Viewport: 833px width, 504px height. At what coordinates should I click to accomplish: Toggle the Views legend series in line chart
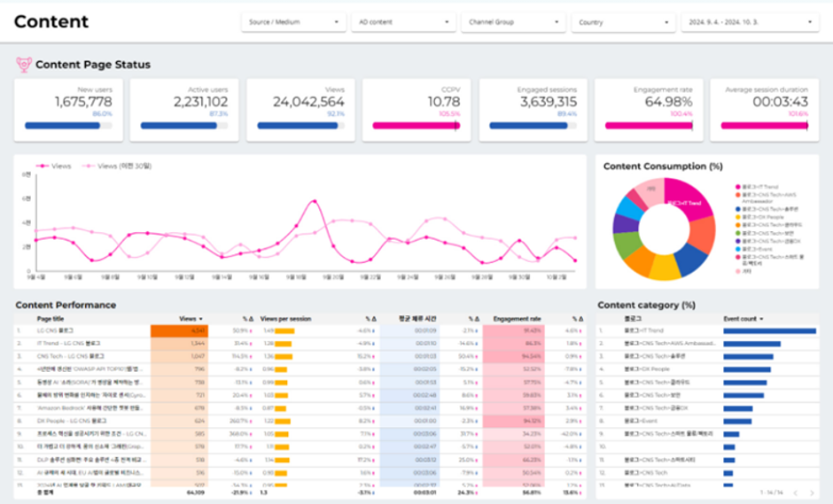pyautogui.click(x=53, y=167)
